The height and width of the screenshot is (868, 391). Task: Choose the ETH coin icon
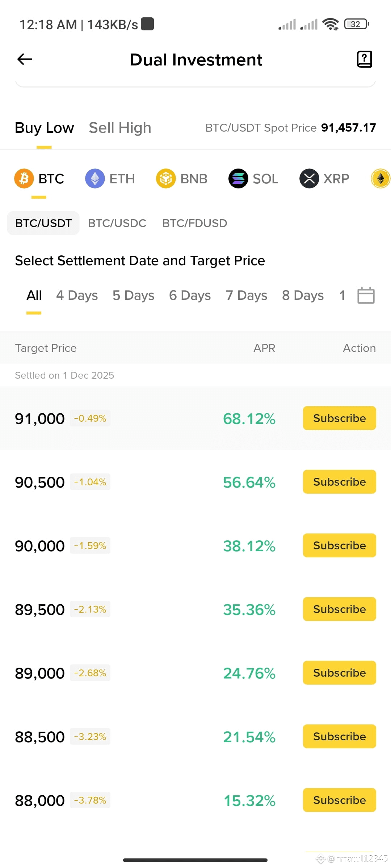point(95,179)
